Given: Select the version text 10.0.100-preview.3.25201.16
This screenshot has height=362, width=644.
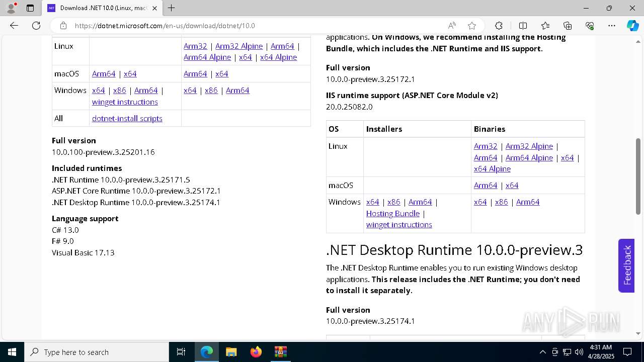Looking at the screenshot, I should 103,152.
